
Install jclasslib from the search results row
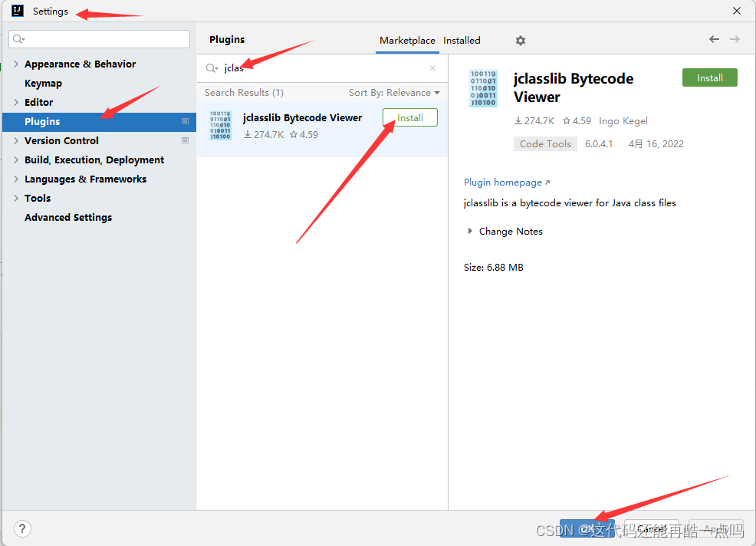410,117
